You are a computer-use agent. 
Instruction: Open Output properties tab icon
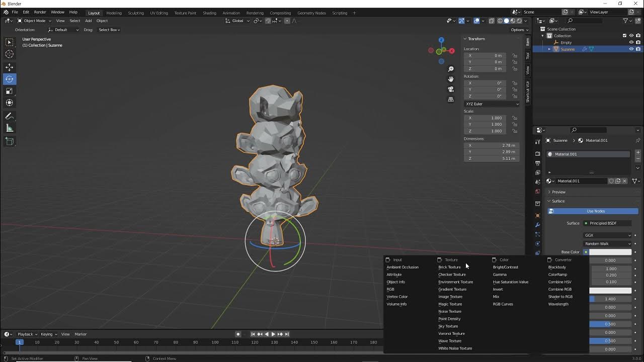[x=537, y=163]
